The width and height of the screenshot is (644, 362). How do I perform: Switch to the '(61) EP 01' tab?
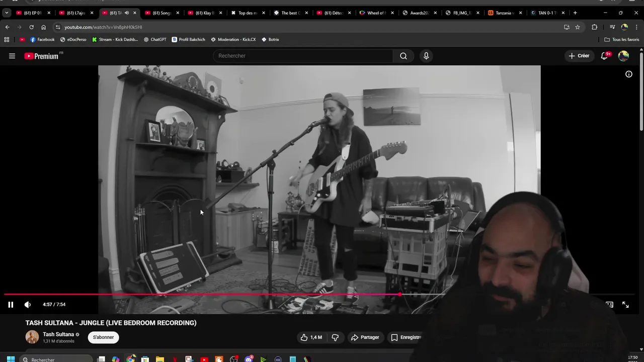pos(33,13)
